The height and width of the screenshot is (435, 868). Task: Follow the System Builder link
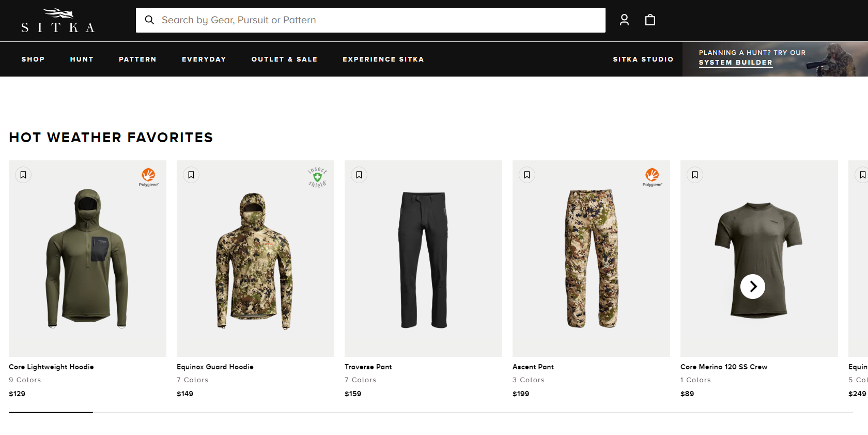(735, 63)
